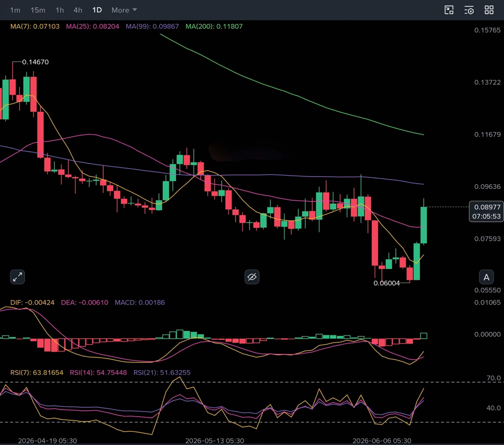This screenshot has height=445, width=504.
Task: Click the 0.09636 price axis label
Action: [487, 186]
